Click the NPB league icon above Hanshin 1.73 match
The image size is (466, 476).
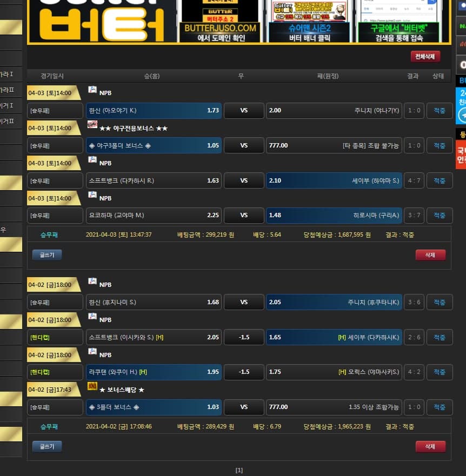tap(92, 90)
